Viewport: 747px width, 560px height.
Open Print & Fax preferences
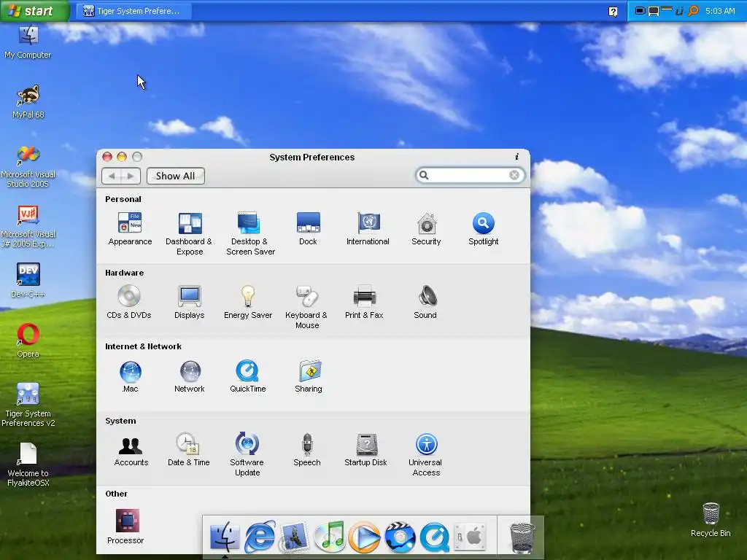[365, 302]
